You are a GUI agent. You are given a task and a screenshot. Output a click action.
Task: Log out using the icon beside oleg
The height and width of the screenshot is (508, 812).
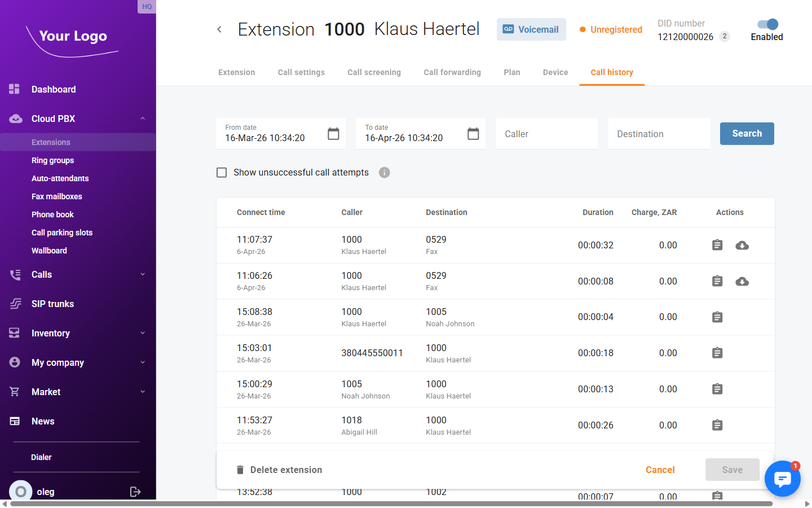[135, 491]
